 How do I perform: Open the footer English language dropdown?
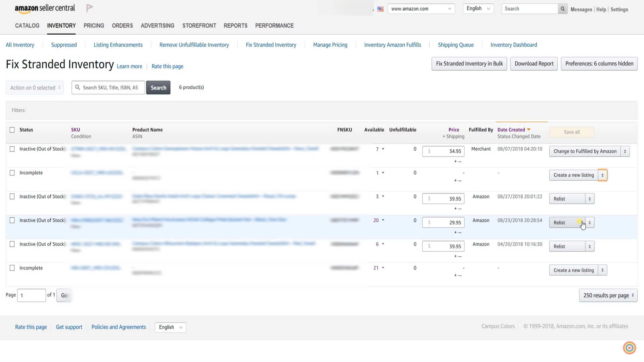(170, 327)
